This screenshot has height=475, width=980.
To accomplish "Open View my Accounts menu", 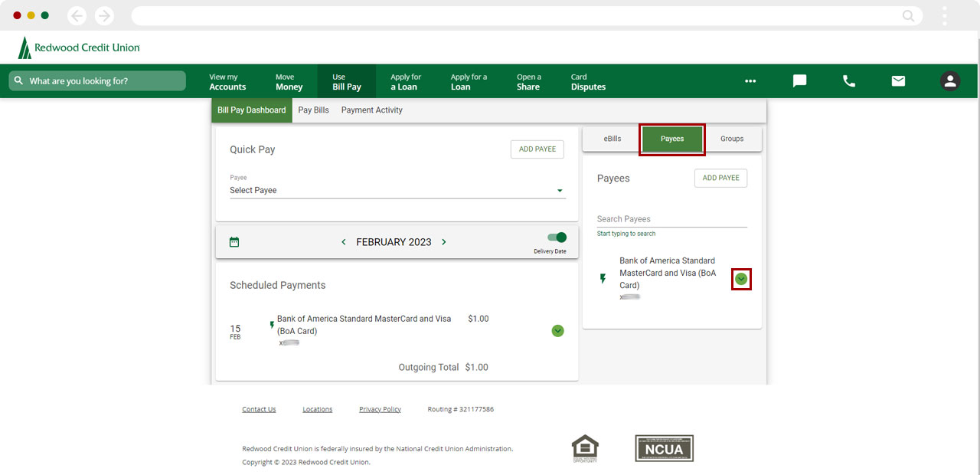I will point(227,81).
